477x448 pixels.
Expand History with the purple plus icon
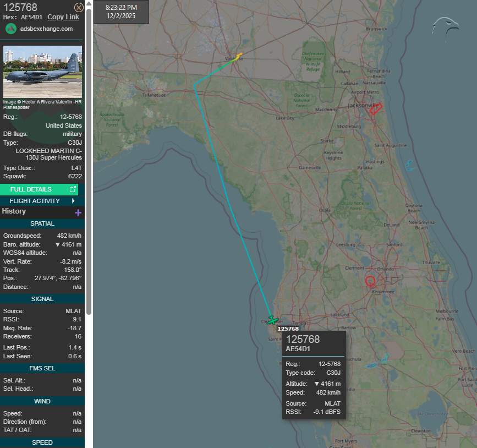78,212
